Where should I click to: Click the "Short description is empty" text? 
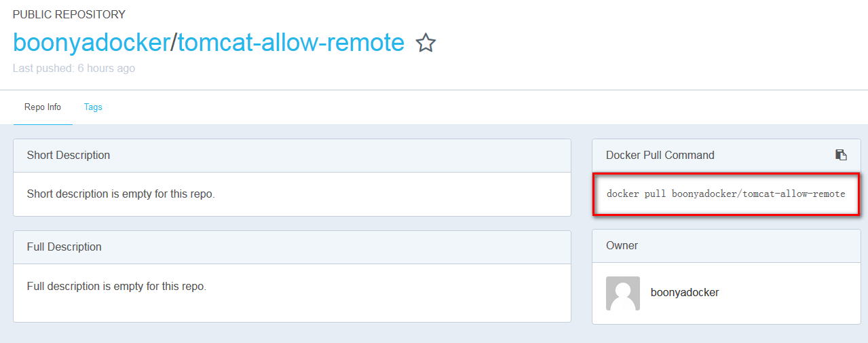[x=121, y=194]
